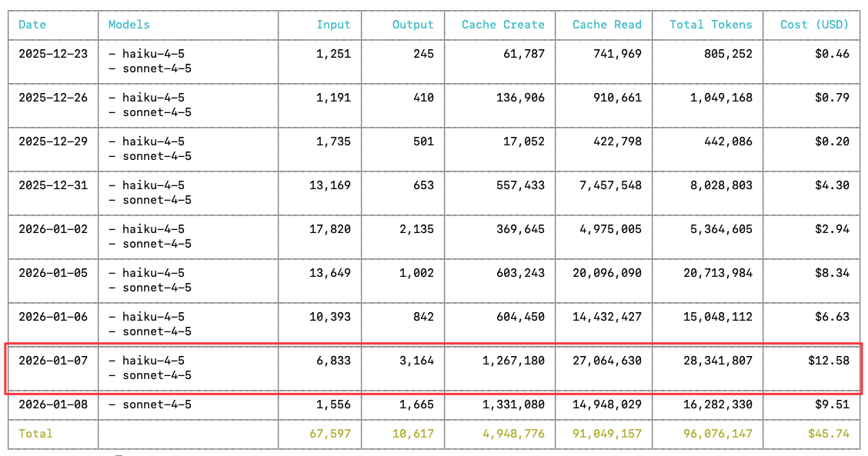
Task: Click the Input column header
Action: 333,25
